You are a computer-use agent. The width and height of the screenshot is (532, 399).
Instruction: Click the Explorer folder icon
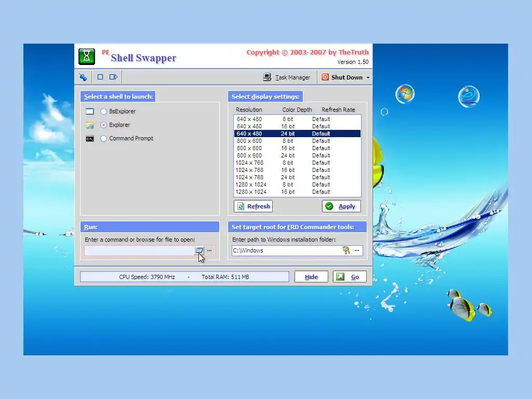pyautogui.click(x=89, y=125)
